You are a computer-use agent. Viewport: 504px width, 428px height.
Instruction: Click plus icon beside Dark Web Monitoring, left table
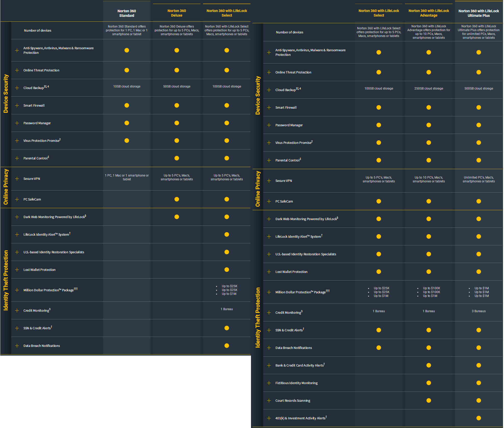pyautogui.click(x=17, y=217)
